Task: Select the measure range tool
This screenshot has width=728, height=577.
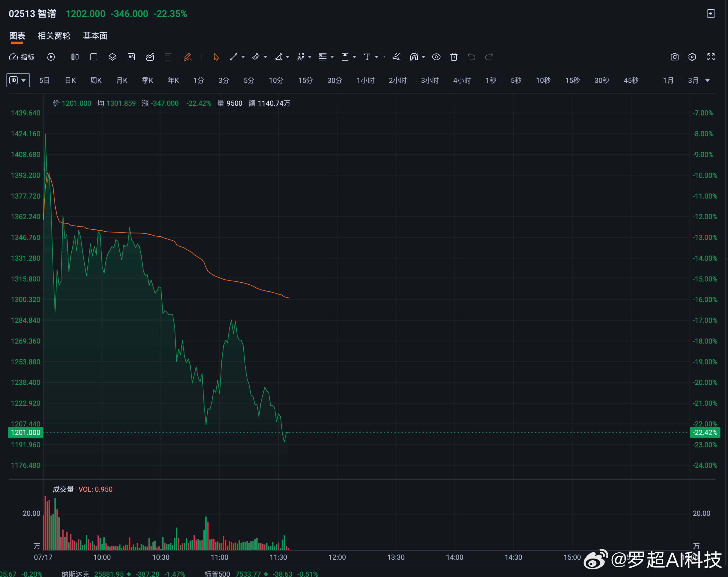Action: [x=345, y=57]
